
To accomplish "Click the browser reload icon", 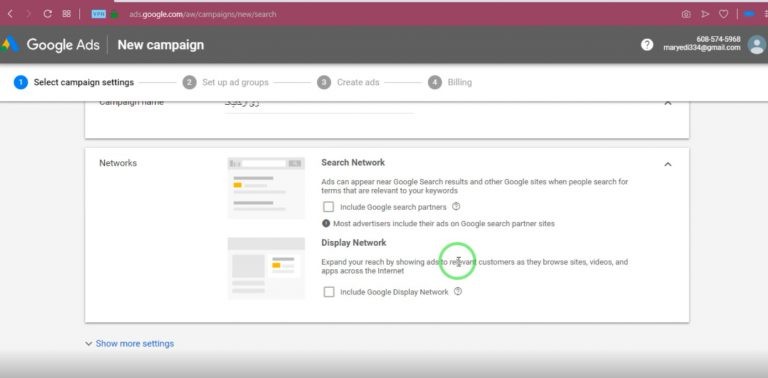I will 48,14.
